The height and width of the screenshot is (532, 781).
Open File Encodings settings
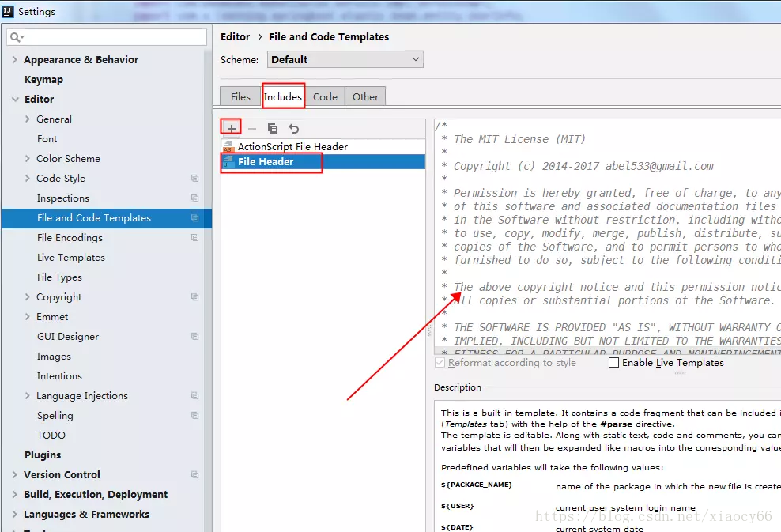tap(70, 238)
